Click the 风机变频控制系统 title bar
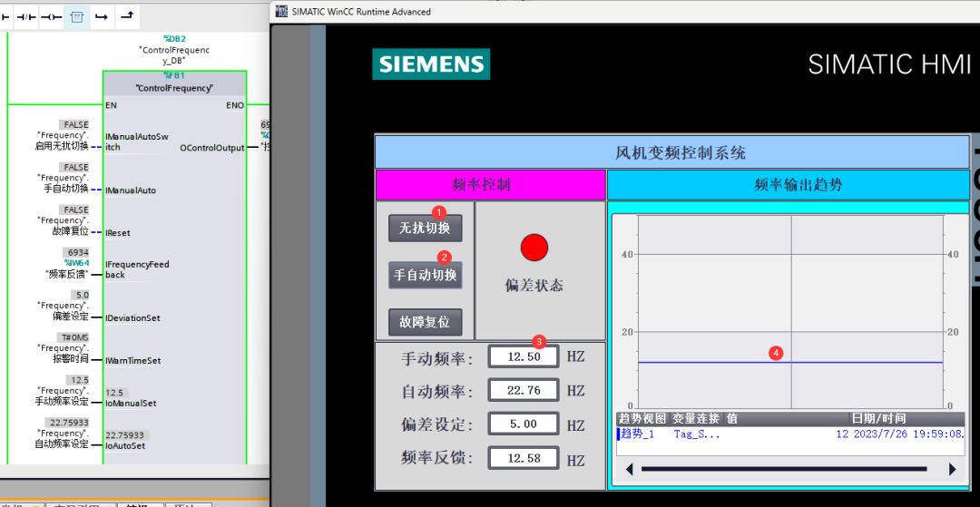This screenshot has height=507, width=980. pyautogui.click(x=671, y=151)
